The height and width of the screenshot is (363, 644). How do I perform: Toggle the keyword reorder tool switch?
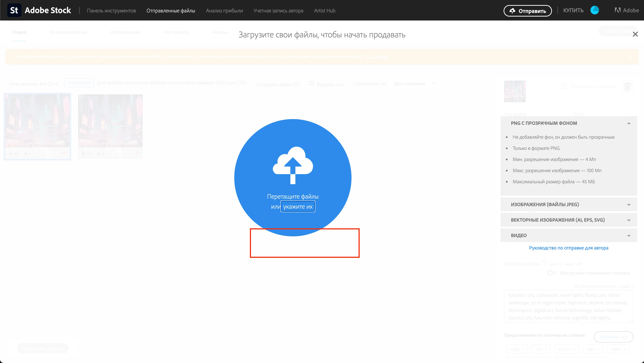point(552,273)
